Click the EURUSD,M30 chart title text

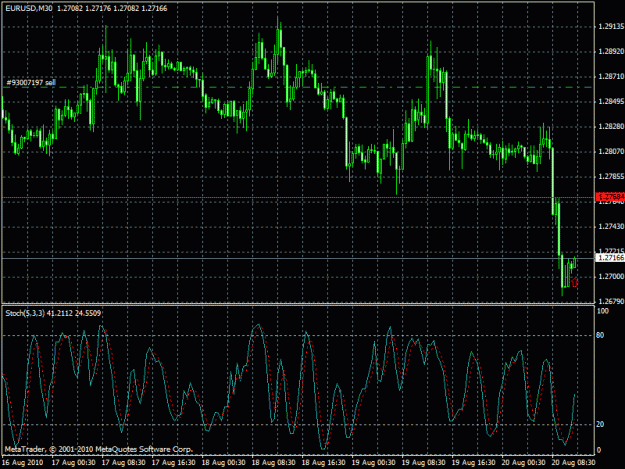point(29,8)
